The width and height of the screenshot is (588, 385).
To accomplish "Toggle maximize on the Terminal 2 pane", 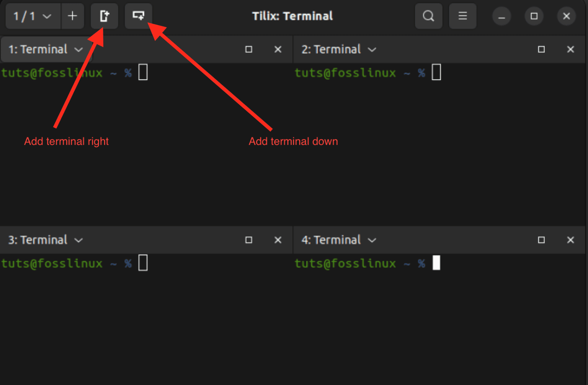I will click(541, 49).
